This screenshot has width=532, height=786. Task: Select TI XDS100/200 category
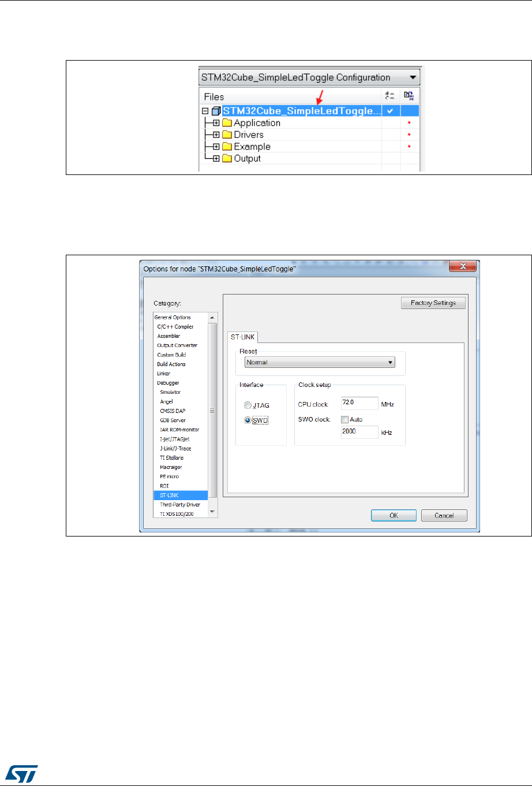(177, 514)
